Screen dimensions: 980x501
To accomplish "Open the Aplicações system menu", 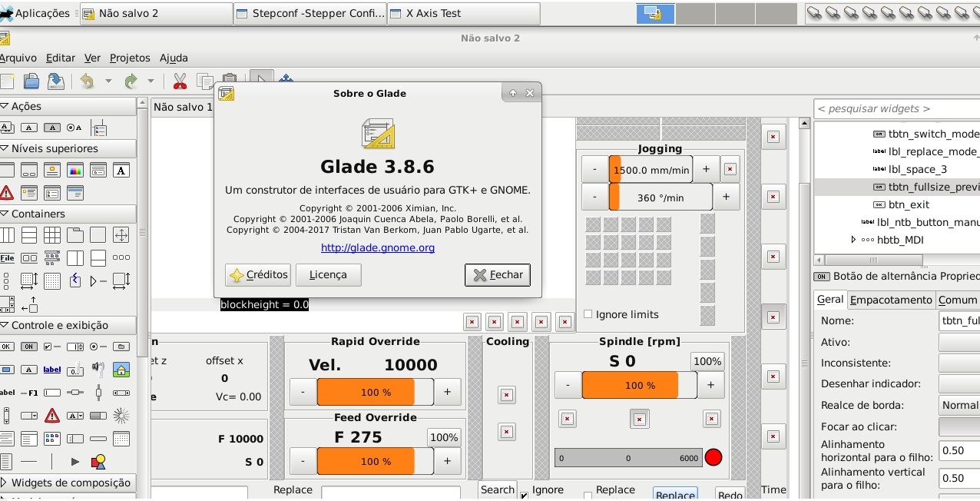I will (x=35, y=13).
